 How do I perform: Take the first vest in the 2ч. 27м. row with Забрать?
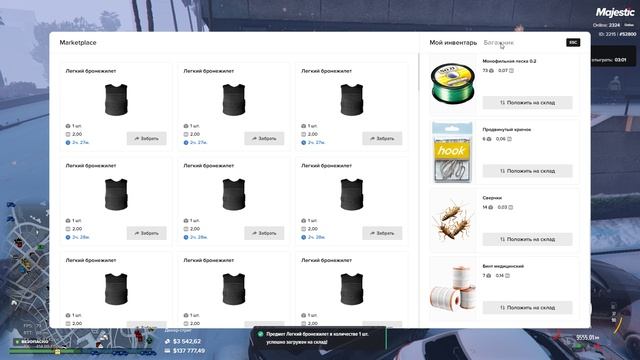coord(147,138)
